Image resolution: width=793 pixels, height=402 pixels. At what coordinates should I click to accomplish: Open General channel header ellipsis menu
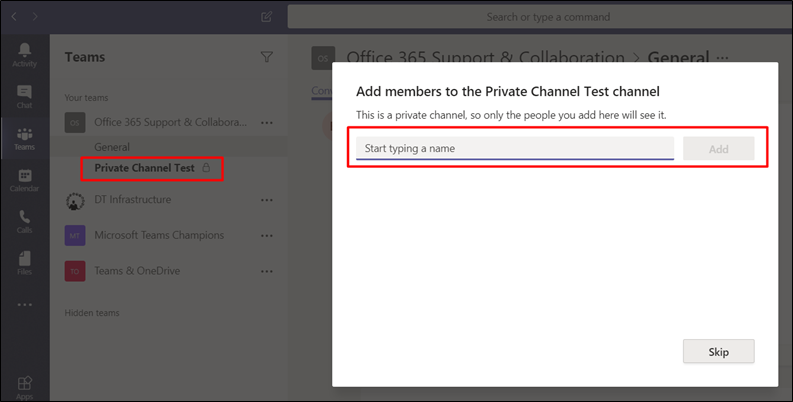point(722,58)
